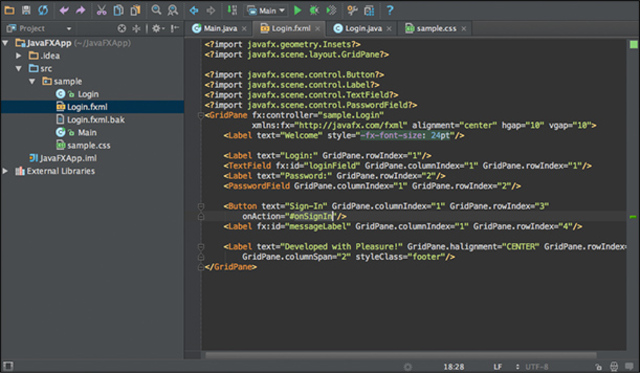Open Project Structure icon
Image resolution: width=640 pixels, height=373 pixels.
pos(369,10)
